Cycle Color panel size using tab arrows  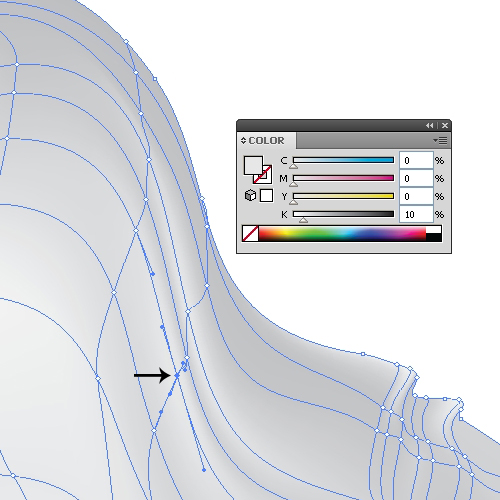pos(243,141)
